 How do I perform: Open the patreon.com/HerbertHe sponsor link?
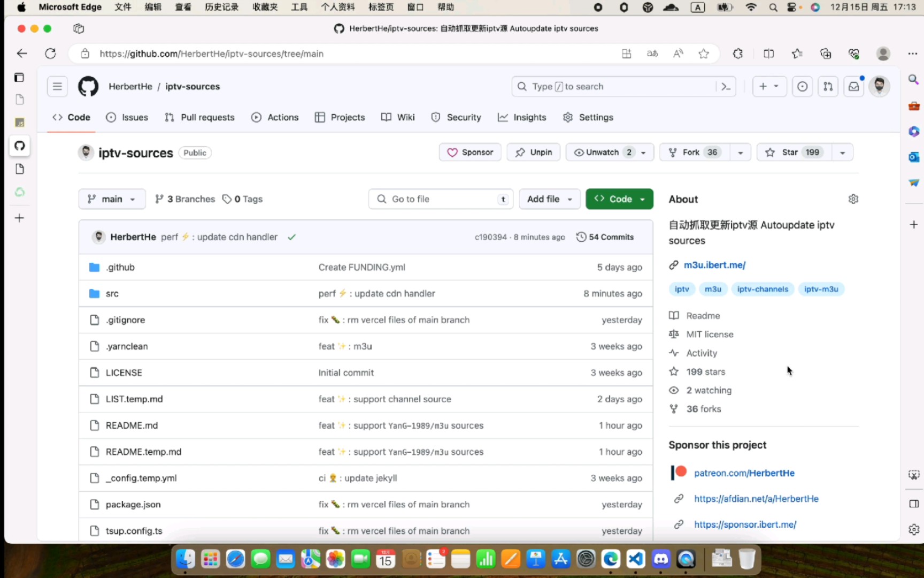point(744,473)
